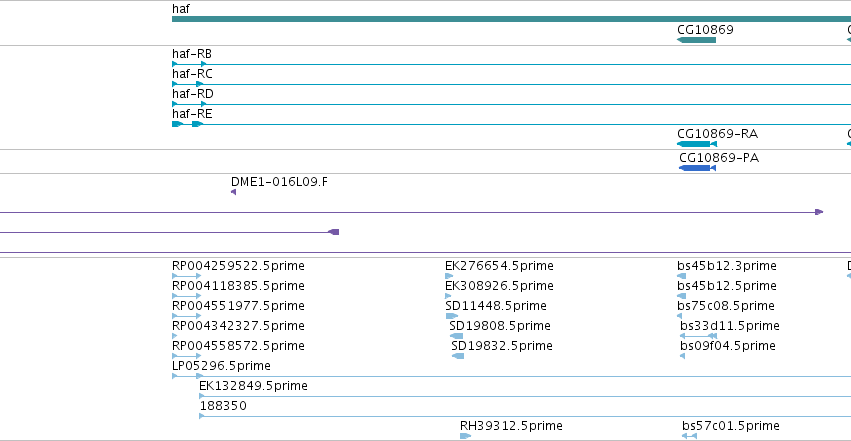Select bs45b12.5prime EST glyph

pos(682,296)
